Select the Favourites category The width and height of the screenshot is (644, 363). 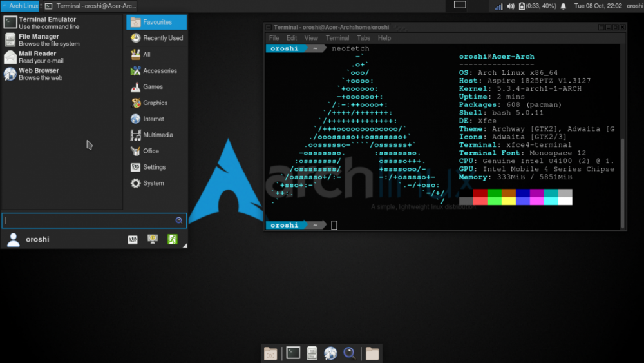point(156,22)
